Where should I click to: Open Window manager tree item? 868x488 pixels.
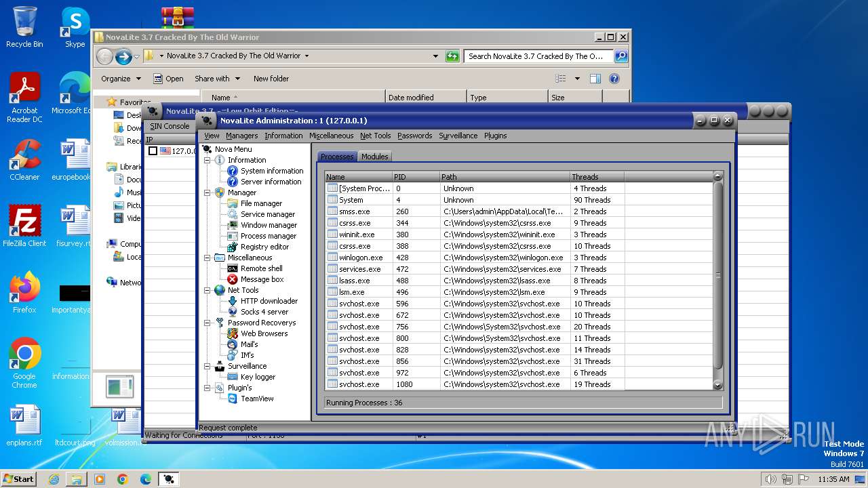point(269,225)
